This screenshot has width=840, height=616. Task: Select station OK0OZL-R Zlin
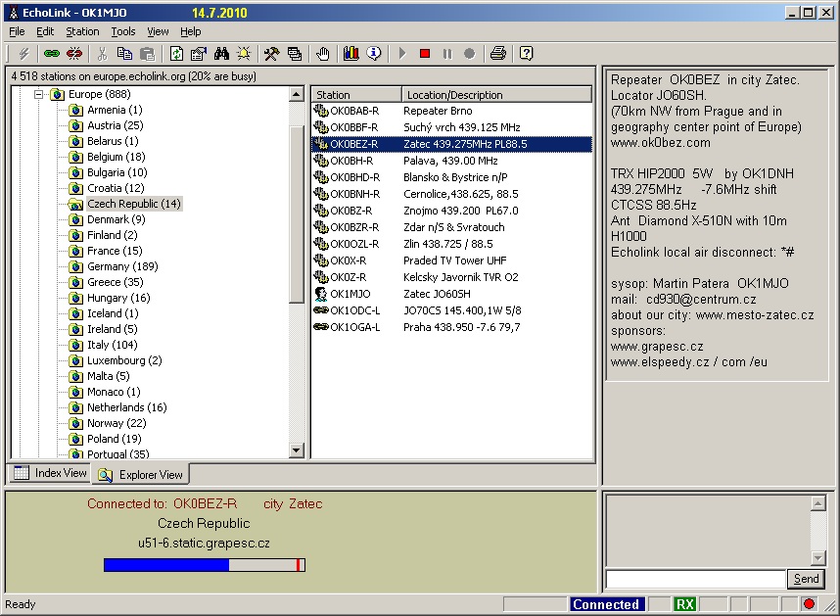coord(451,244)
